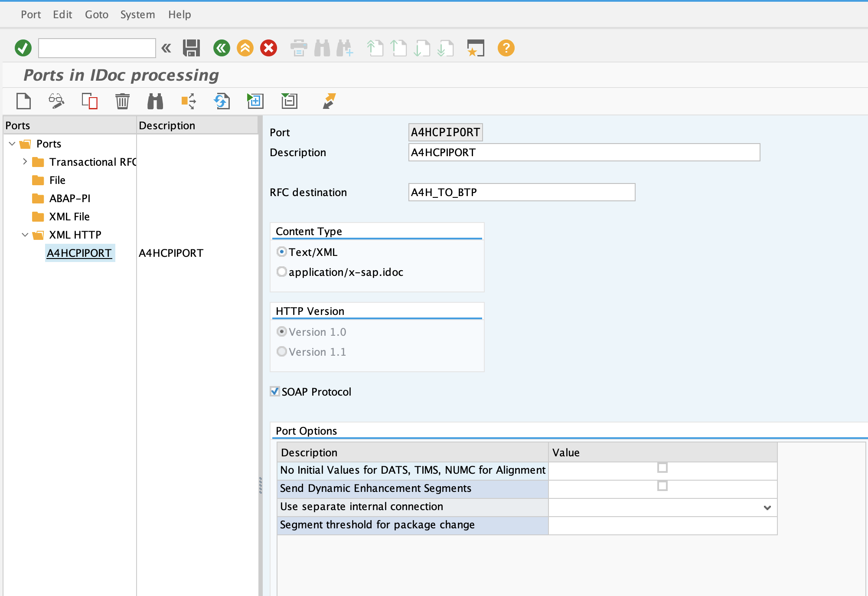The height and width of the screenshot is (596, 868).
Task: Click the Print icon
Action: pyautogui.click(x=299, y=48)
